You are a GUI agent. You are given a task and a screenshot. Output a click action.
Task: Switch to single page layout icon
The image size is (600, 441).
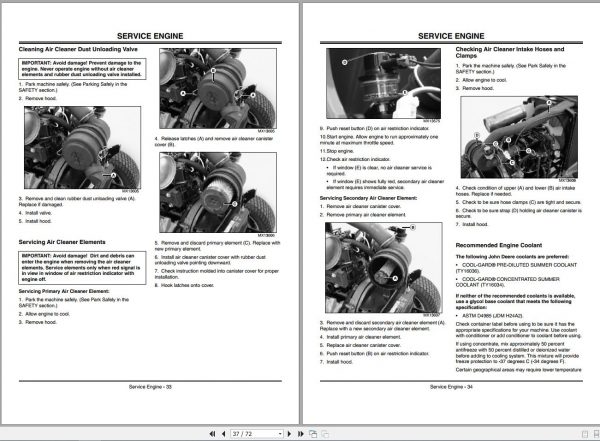(x=585, y=434)
